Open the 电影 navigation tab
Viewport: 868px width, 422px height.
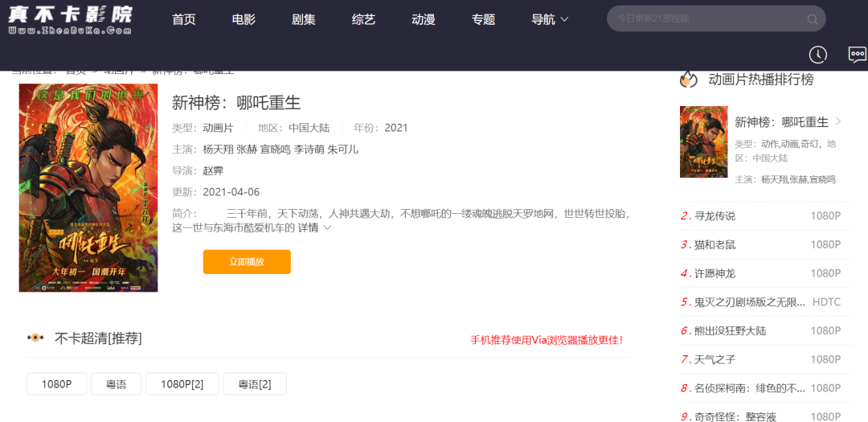pos(244,19)
